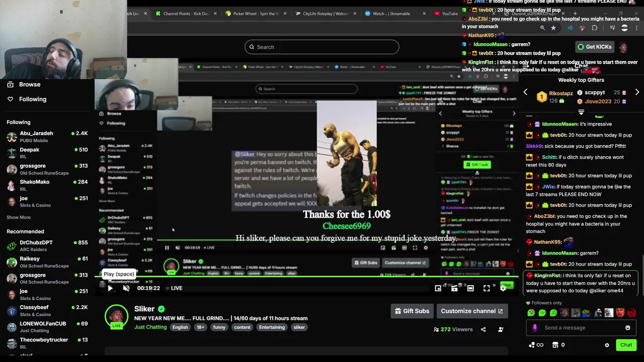Switch to CityLife Roleplay tab
The height and width of the screenshot is (362, 644).
[x=325, y=14]
